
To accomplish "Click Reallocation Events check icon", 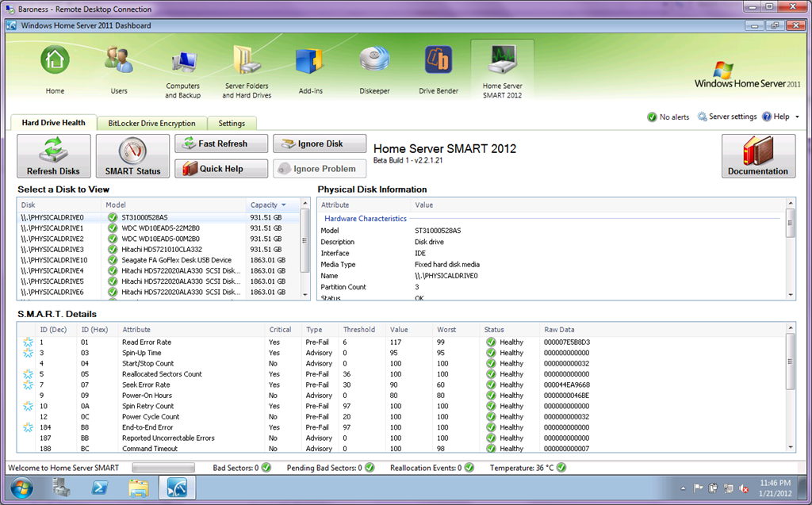I will 469,468.
